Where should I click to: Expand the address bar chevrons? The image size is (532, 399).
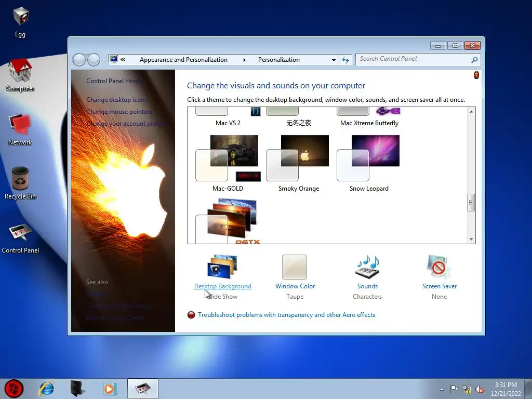[x=123, y=60]
